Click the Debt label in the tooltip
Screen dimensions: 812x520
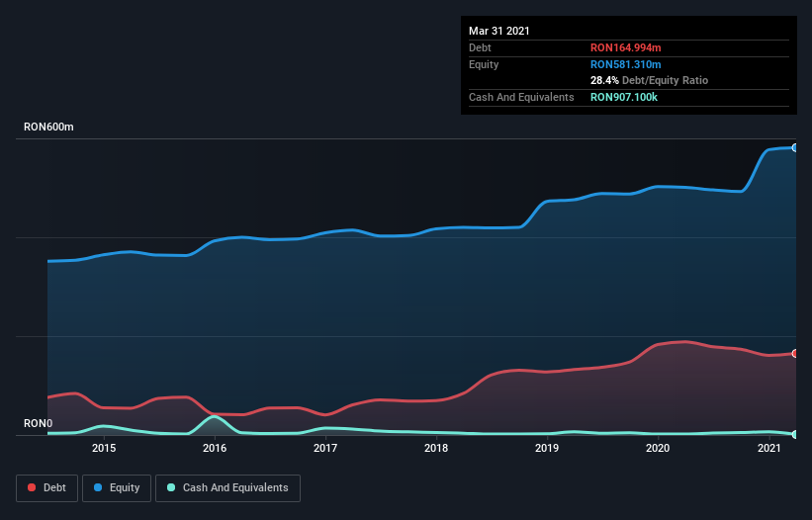(x=480, y=47)
